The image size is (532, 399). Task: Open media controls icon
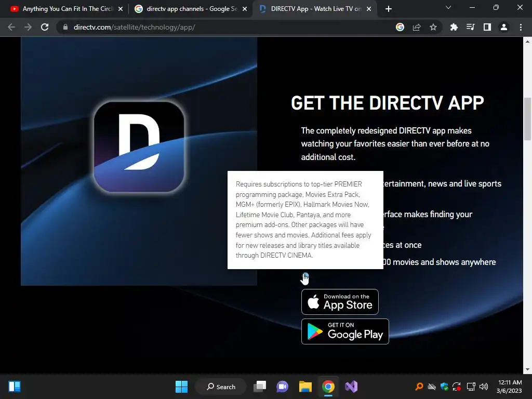(x=470, y=27)
